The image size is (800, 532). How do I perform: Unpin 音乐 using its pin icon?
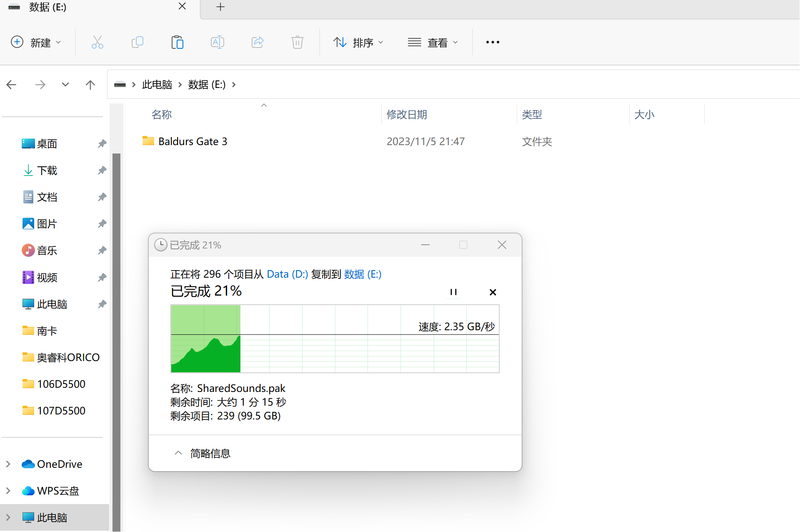coord(102,250)
